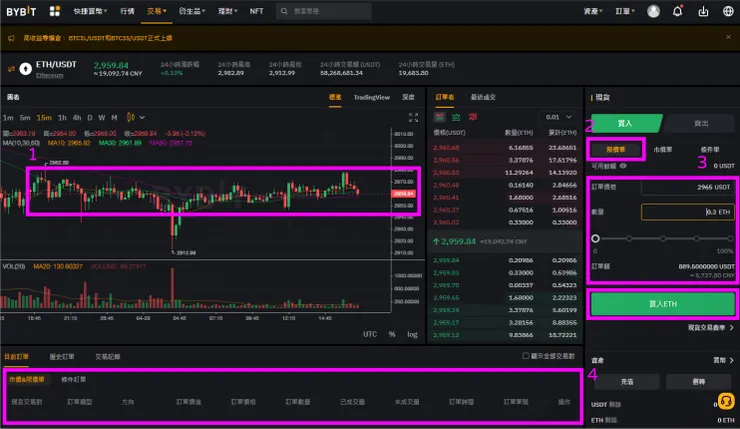
Task: Select the 1h timeframe
Action: pyautogui.click(x=62, y=118)
